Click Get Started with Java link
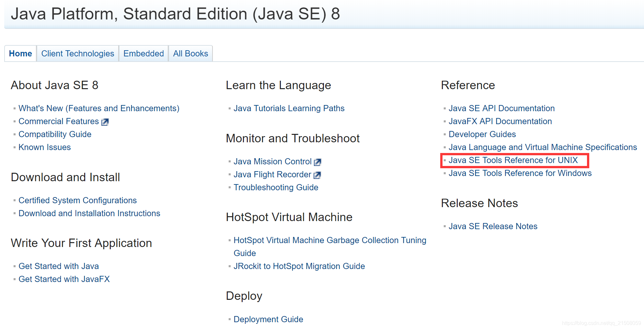The image size is (644, 329). tap(59, 266)
